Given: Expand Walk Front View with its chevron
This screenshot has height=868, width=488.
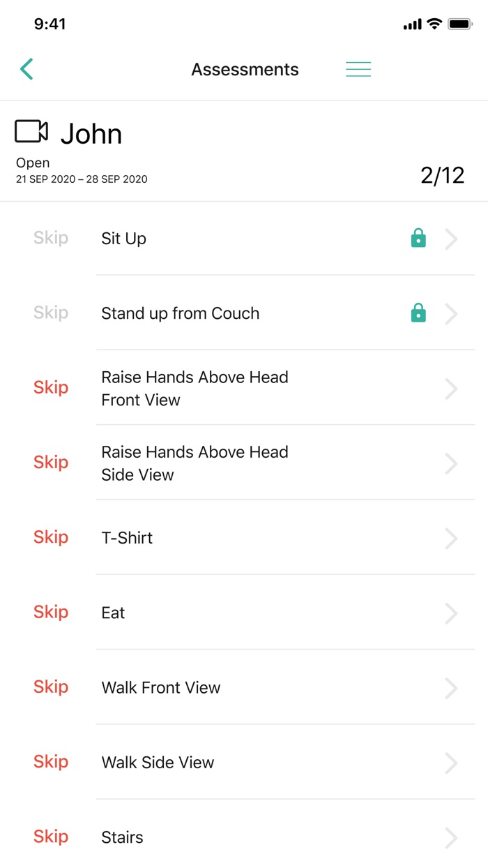Looking at the screenshot, I should [x=451, y=688].
